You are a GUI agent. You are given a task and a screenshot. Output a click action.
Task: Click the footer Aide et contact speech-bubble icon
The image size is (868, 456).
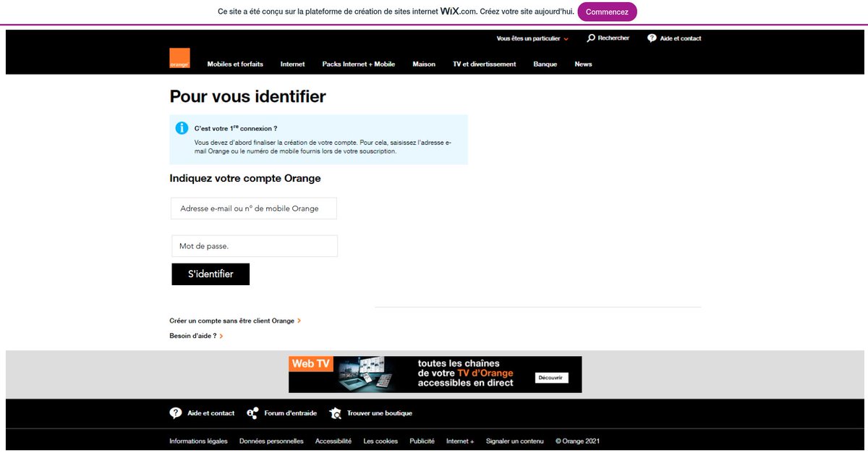click(x=176, y=413)
